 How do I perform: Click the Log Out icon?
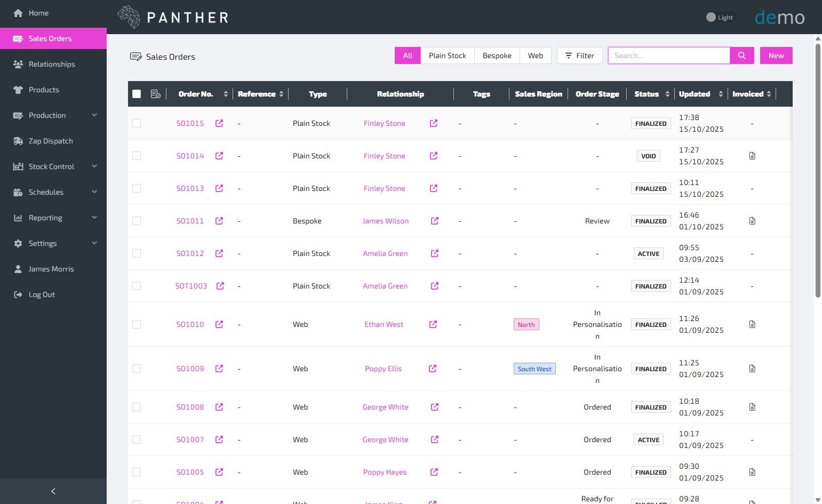[18, 294]
